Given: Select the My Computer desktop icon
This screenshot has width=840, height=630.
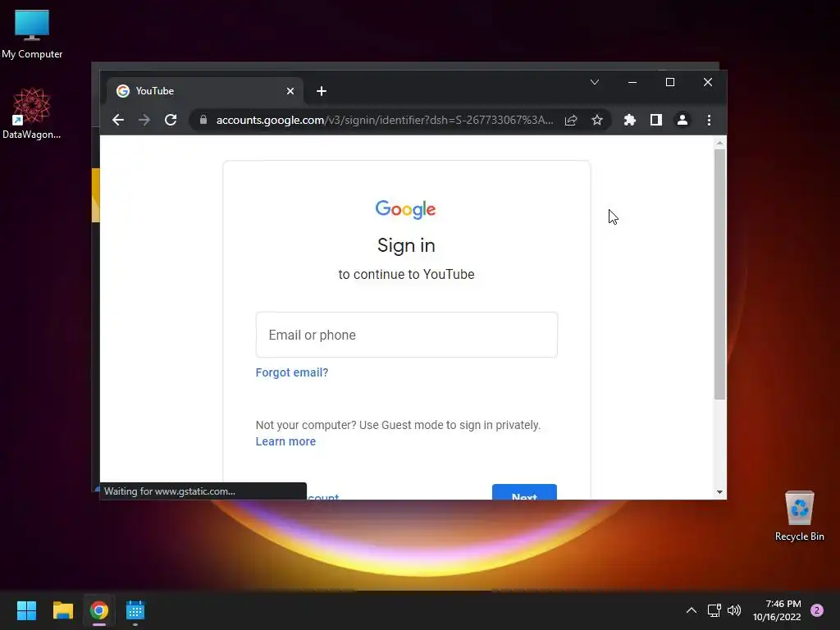Looking at the screenshot, I should pos(32,34).
